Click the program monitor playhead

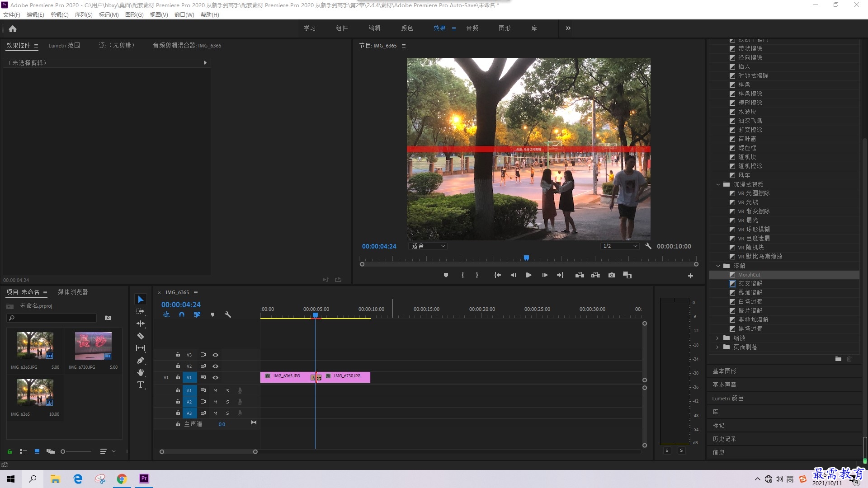pyautogui.click(x=526, y=258)
